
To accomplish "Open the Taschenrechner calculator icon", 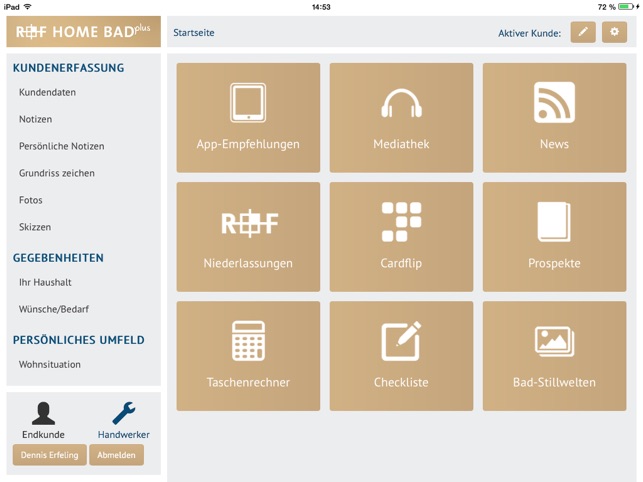I will pyautogui.click(x=248, y=341).
